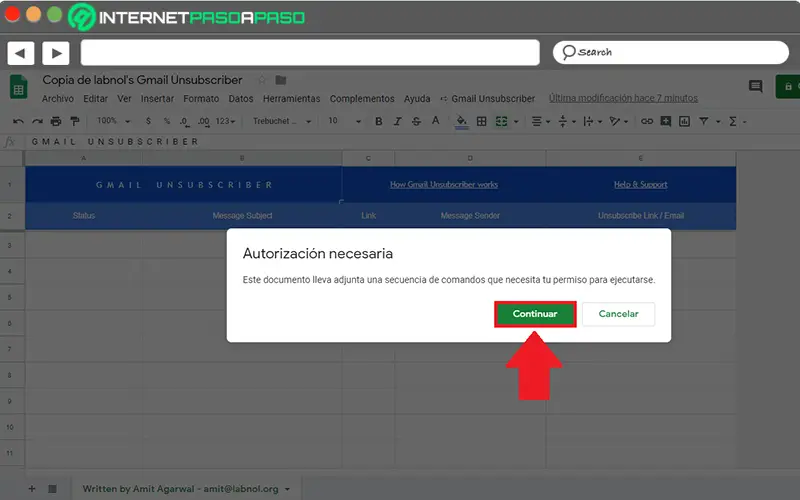This screenshot has width=800, height=500.
Task: Click the document title to rename
Action: pos(142,80)
